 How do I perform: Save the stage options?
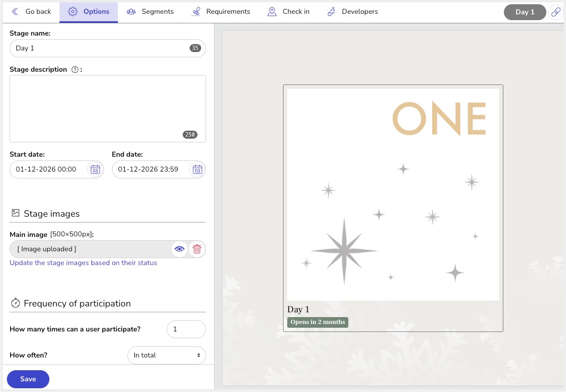pos(28,379)
